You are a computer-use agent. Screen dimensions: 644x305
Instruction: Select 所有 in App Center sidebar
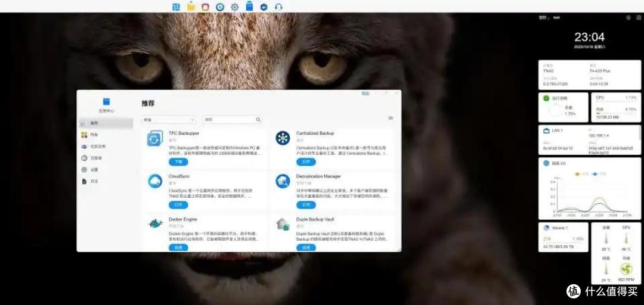click(x=106, y=135)
